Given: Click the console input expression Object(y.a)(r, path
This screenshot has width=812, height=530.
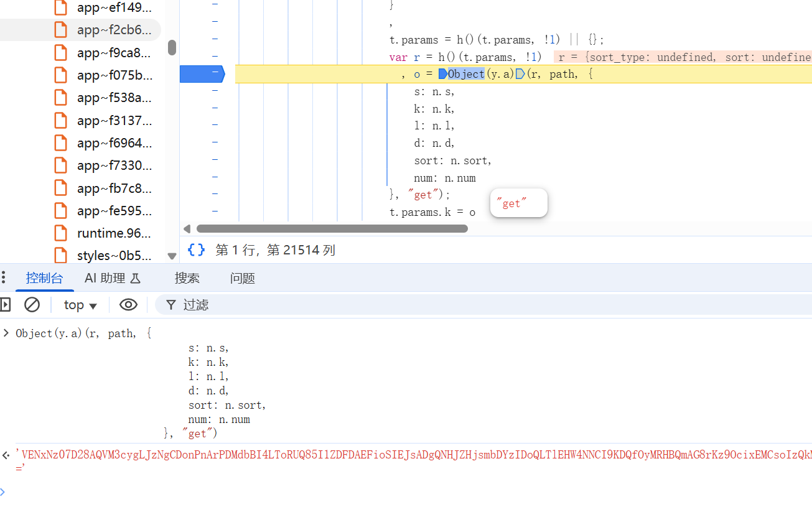Looking at the screenshot, I should [x=83, y=333].
